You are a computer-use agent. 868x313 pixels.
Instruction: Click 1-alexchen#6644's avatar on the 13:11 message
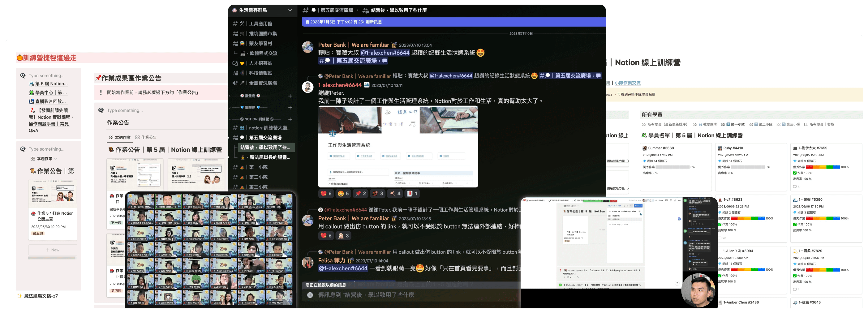click(307, 87)
